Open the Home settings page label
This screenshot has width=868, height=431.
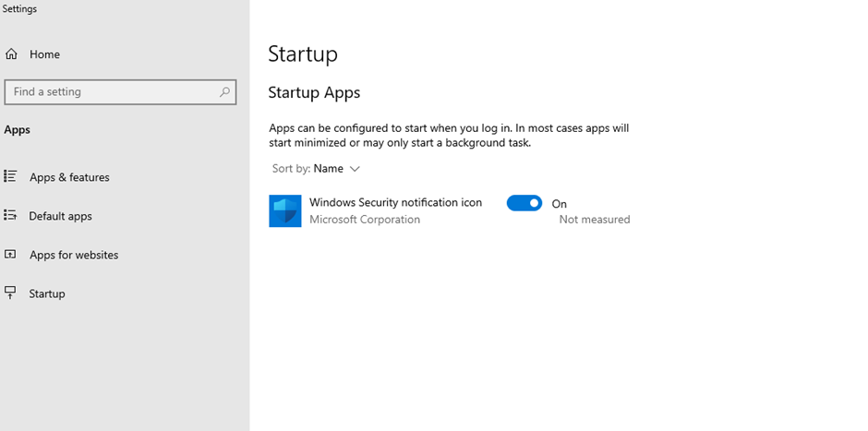click(45, 54)
